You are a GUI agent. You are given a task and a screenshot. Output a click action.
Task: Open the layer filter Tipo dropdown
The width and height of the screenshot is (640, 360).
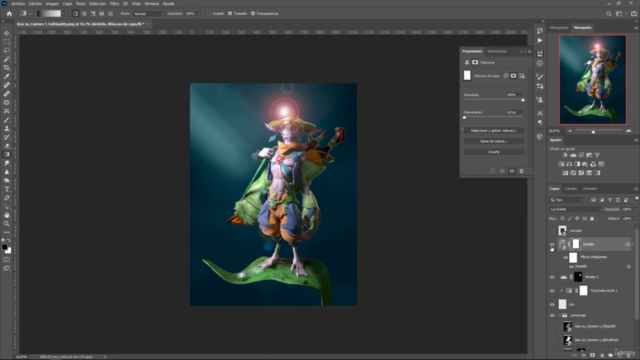[x=567, y=200]
